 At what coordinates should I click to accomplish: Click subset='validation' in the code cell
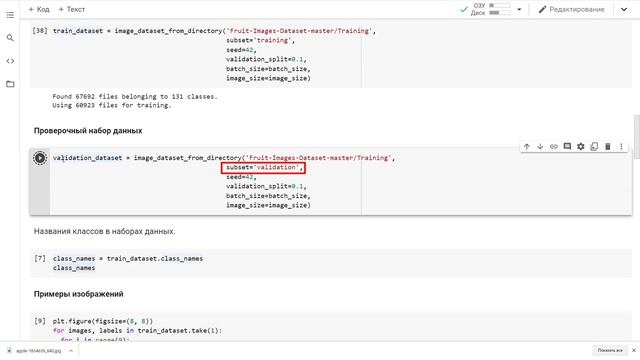263,168
